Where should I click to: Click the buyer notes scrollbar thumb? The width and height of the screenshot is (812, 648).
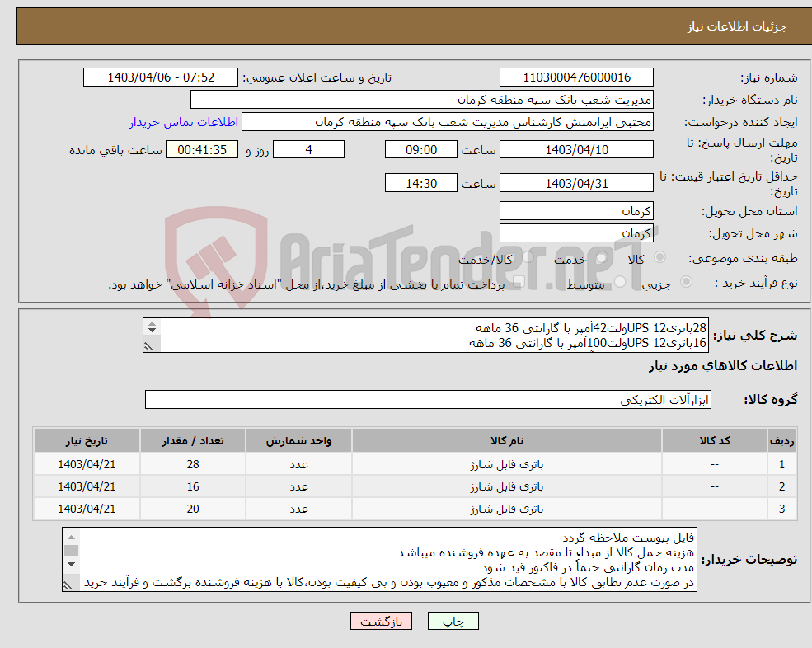pos(71,551)
